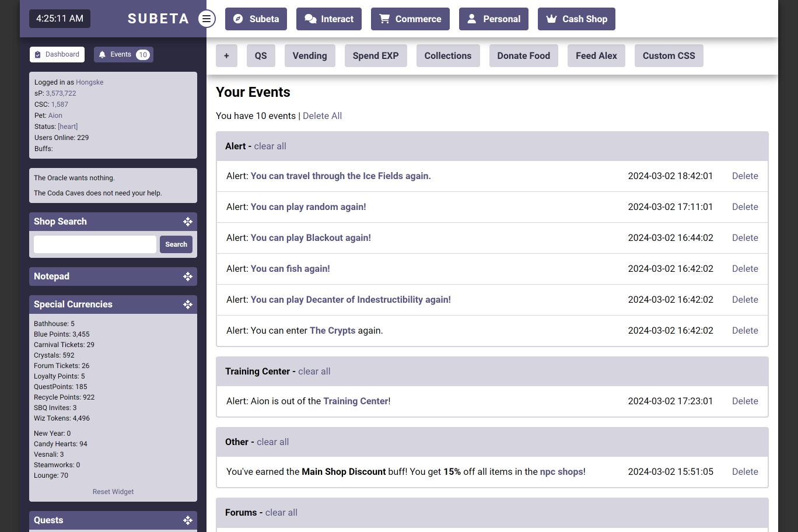This screenshot has width=798, height=532.
Task: Clear all events in the Alert section
Action: click(270, 146)
